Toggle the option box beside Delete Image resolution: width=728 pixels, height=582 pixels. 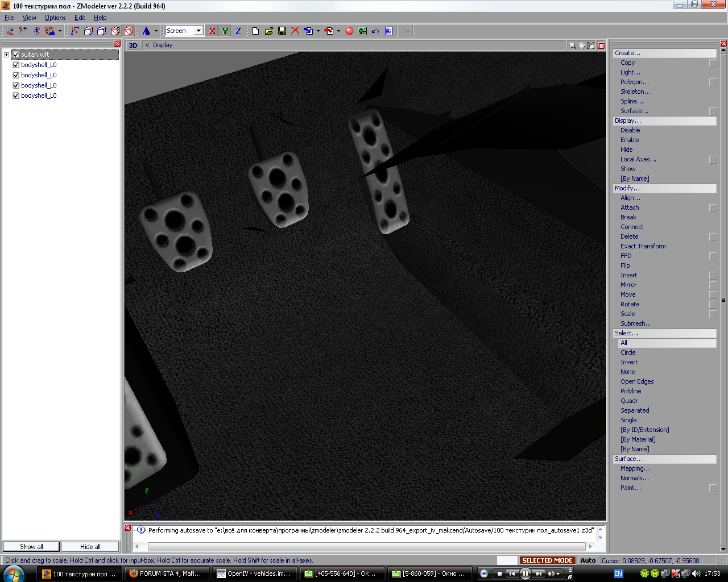click(713, 237)
